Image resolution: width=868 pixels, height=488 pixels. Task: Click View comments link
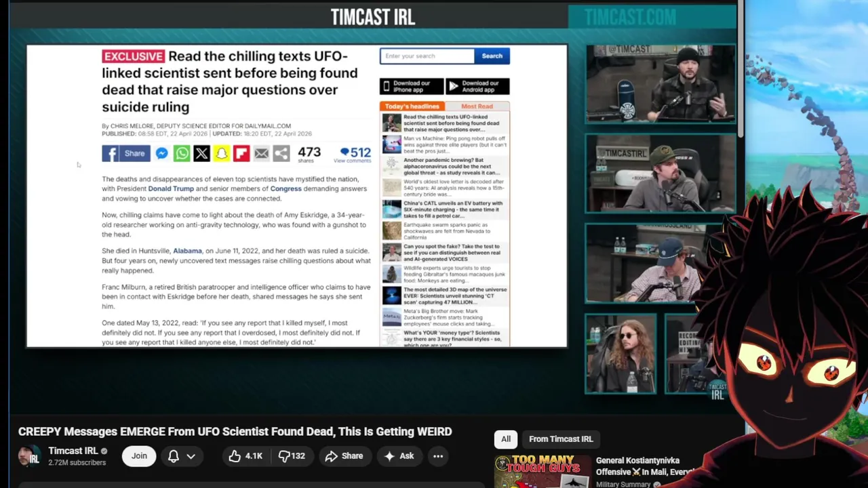353,161
